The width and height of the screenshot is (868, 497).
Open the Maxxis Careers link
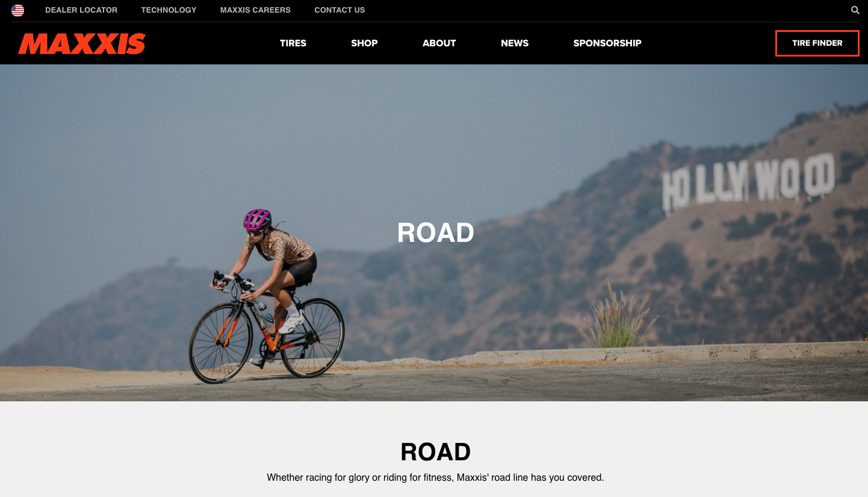pos(255,10)
